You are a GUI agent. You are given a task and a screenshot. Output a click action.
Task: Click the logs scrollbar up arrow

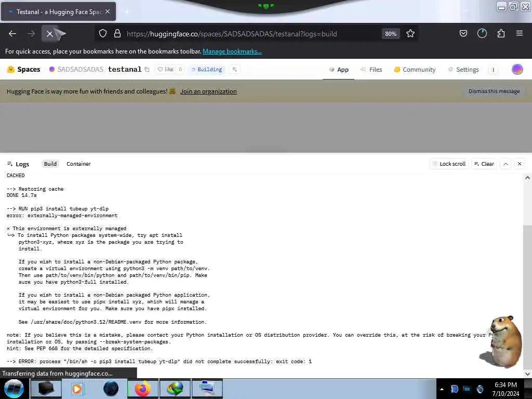pos(527,178)
